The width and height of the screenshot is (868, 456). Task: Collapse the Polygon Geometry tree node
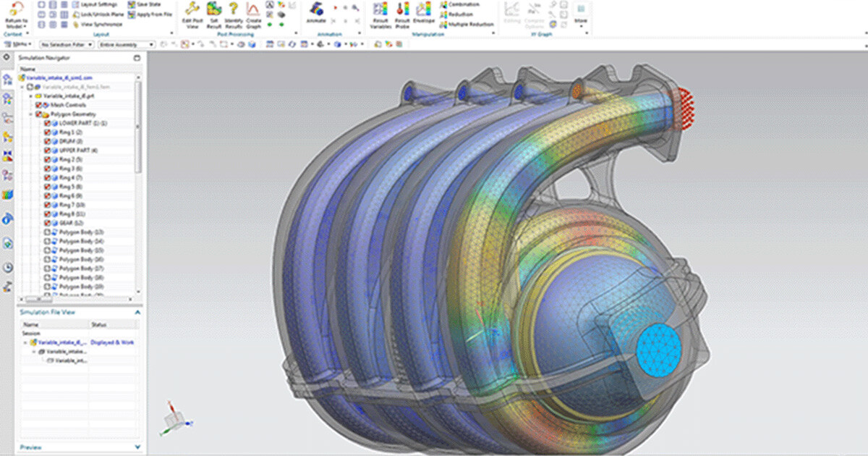coord(30,114)
